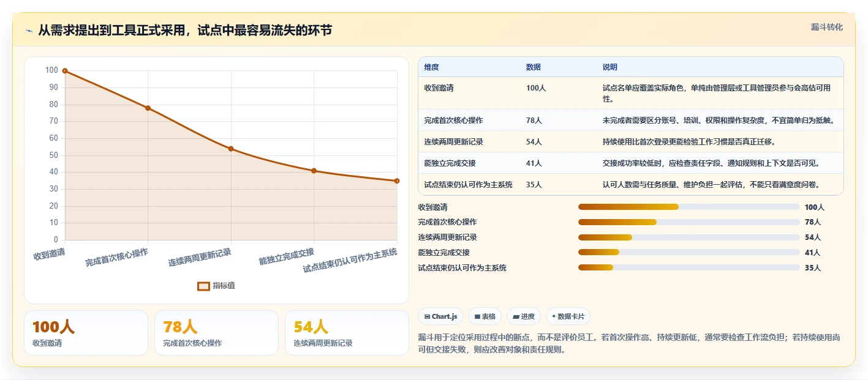Click the 维度 column header

(x=432, y=67)
